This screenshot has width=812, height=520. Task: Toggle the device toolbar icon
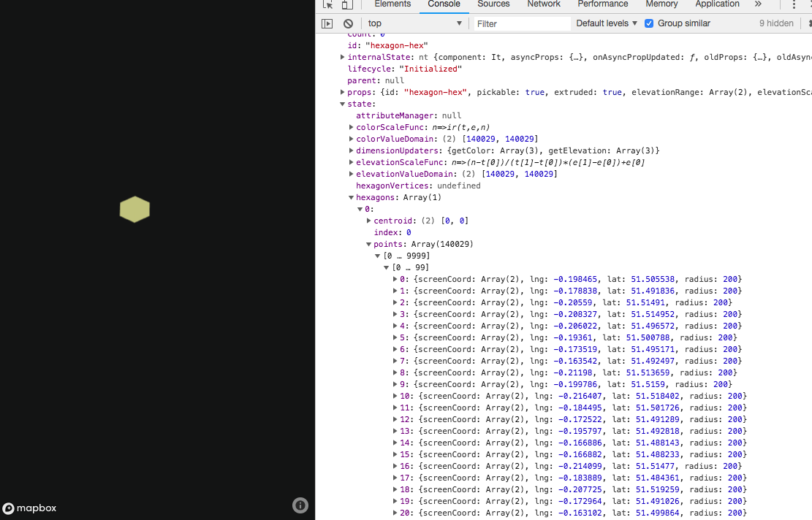347,4
